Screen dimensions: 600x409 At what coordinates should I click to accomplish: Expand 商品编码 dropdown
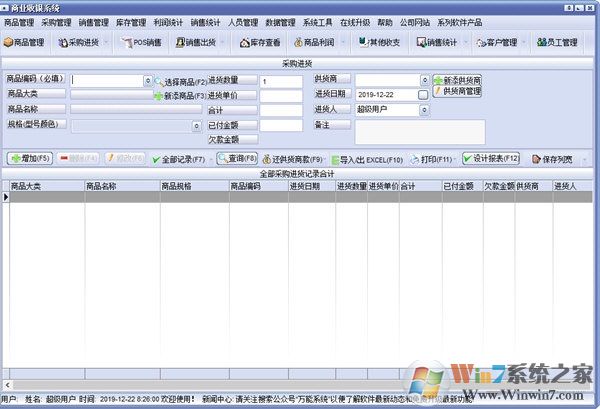[148, 81]
